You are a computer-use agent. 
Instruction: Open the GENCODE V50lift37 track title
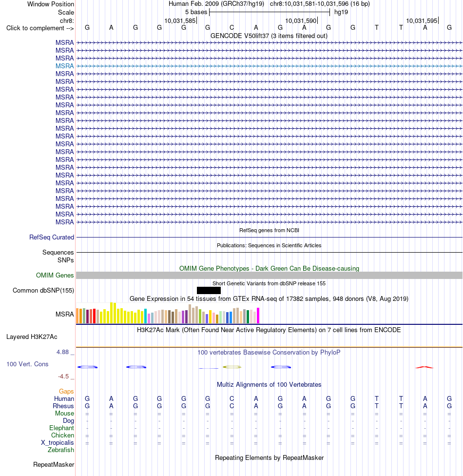(x=269, y=36)
